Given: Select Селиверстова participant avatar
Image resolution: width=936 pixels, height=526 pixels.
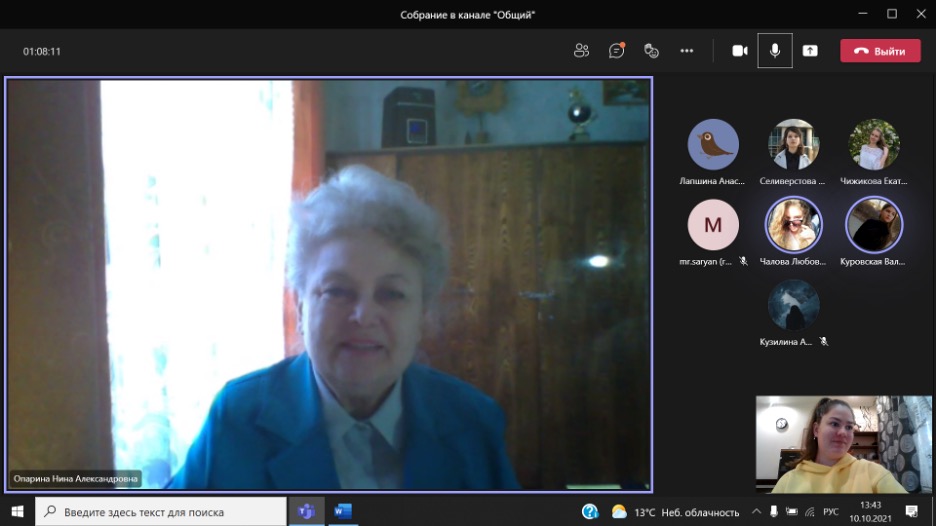Looking at the screenshot, I should (793, 145).
